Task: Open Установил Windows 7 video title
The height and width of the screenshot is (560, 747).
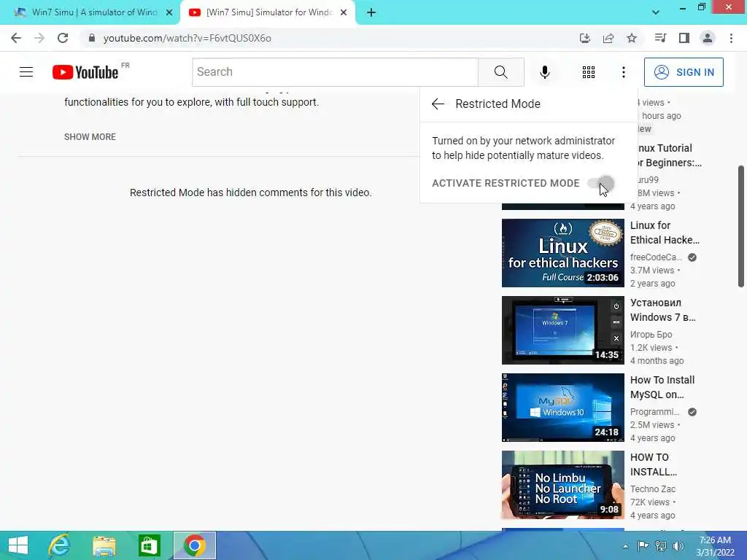Action: tap(662, 310)
